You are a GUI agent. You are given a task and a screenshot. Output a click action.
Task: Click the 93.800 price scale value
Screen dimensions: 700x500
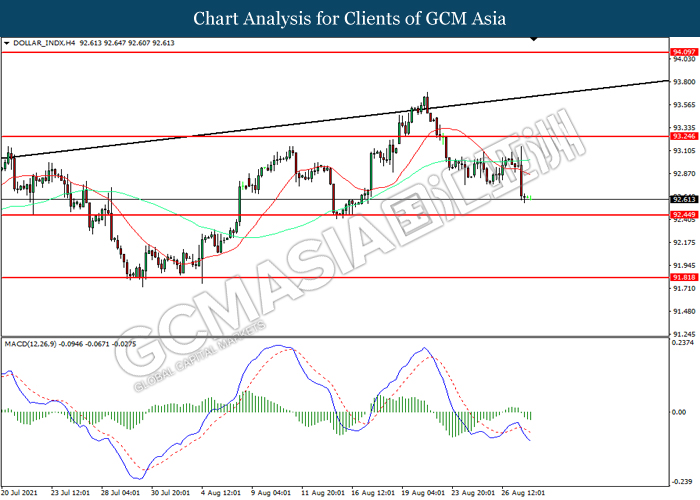point(684,82)
